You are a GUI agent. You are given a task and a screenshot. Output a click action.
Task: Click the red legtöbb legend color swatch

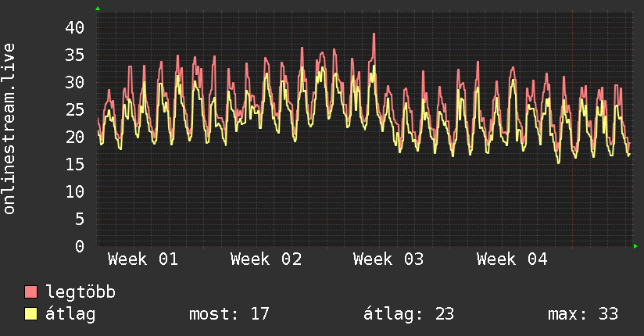pyautogui.click(x=31, y=292)
